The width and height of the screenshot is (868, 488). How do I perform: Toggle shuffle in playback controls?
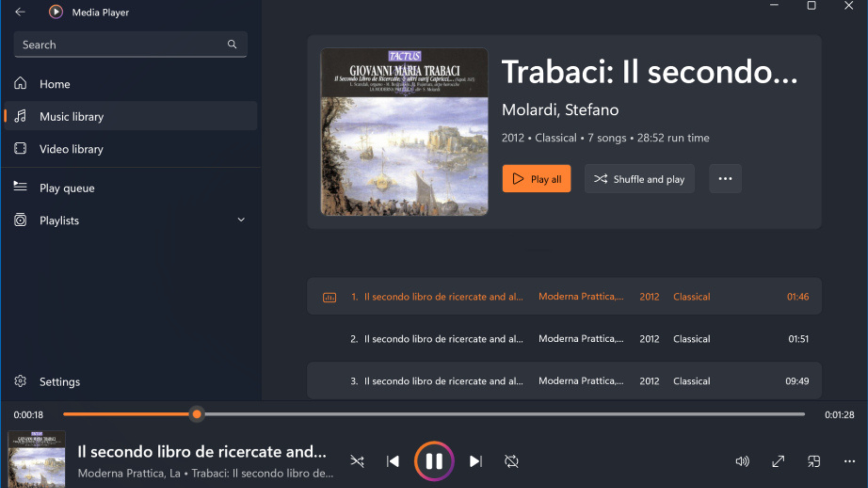coord(357,461)
